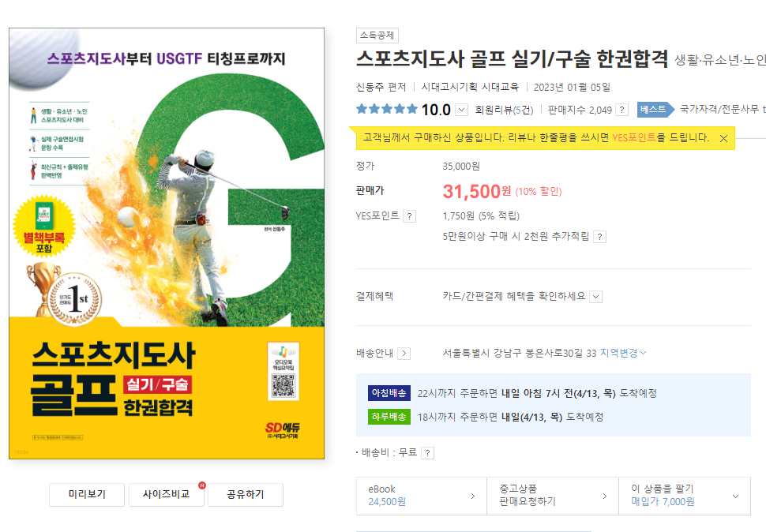
Task: Expand the 카드/간편결제 혜택 dropdown
Action: pyautogui.click(x=596, y=297)
